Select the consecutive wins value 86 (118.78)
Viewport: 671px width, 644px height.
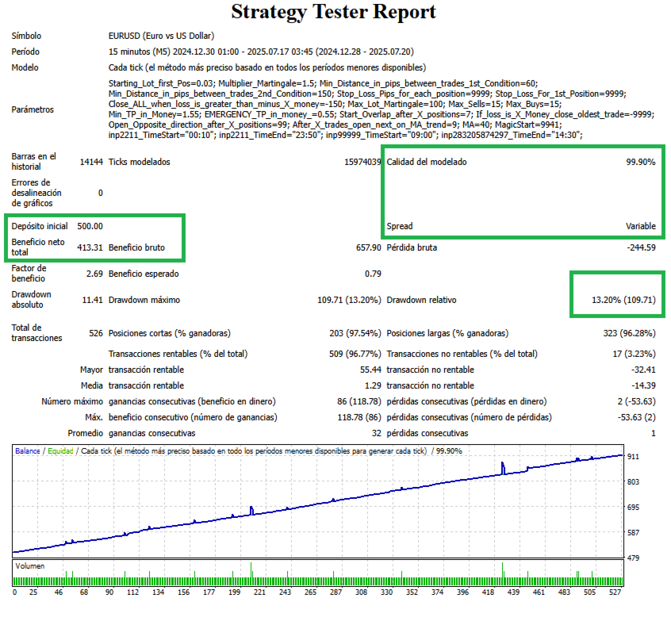(x=359, y=401)
